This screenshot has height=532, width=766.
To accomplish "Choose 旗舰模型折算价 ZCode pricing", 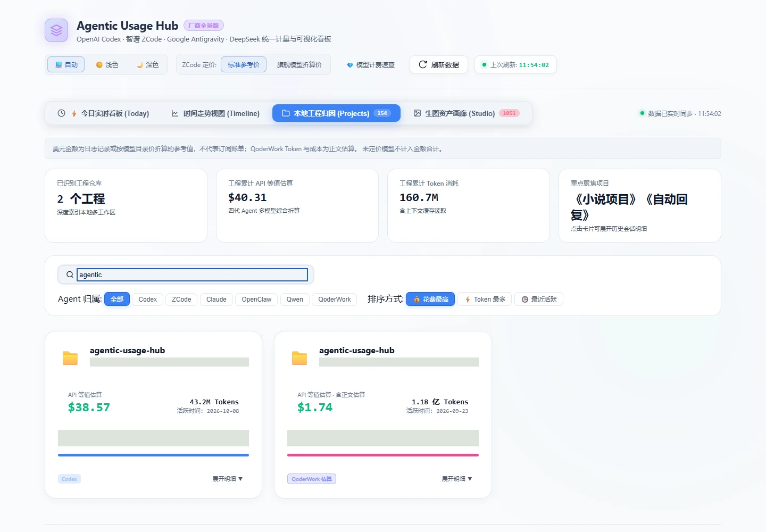I will pos(299,65).
